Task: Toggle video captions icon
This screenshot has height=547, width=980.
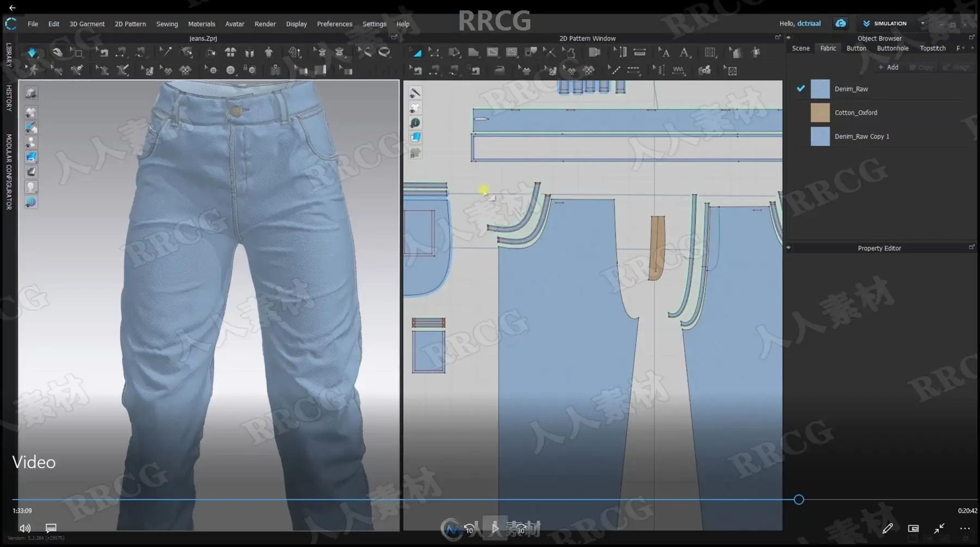Action: (x=51, y=528)
